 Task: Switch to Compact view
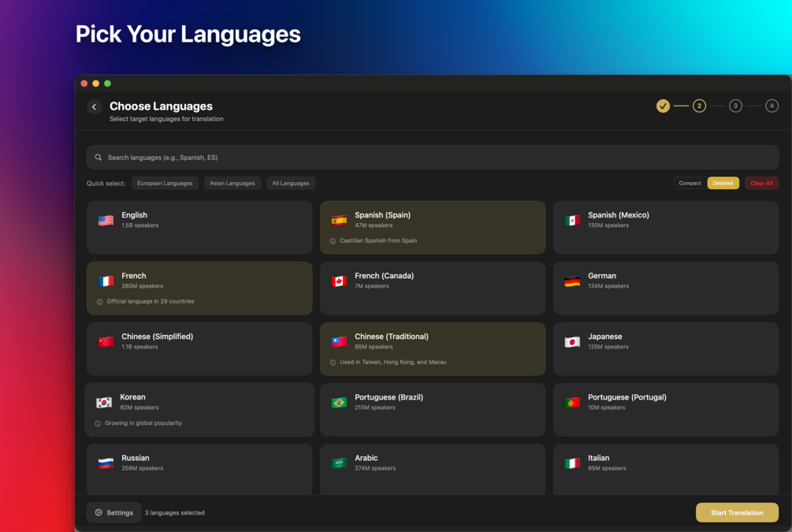tap(690, 184)
